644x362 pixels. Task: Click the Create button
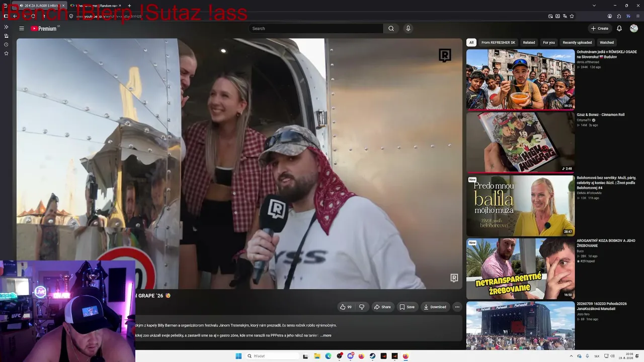tap(600, 29)
